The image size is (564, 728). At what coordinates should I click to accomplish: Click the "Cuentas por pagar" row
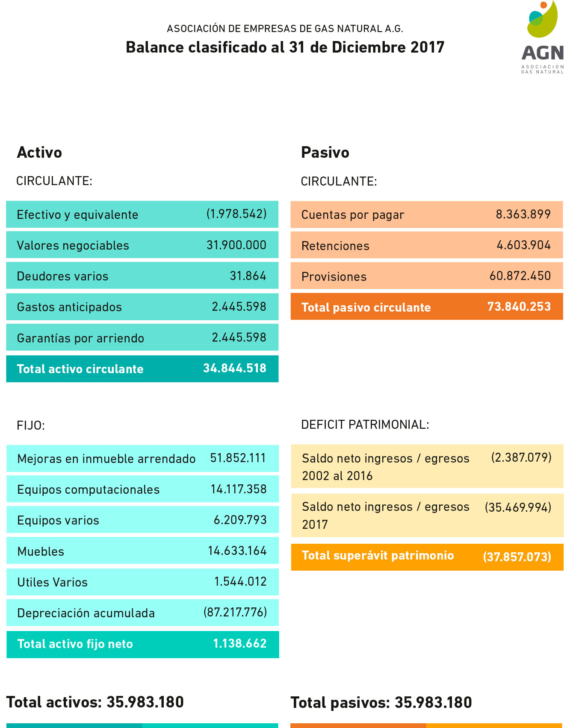tap(426, 214)
